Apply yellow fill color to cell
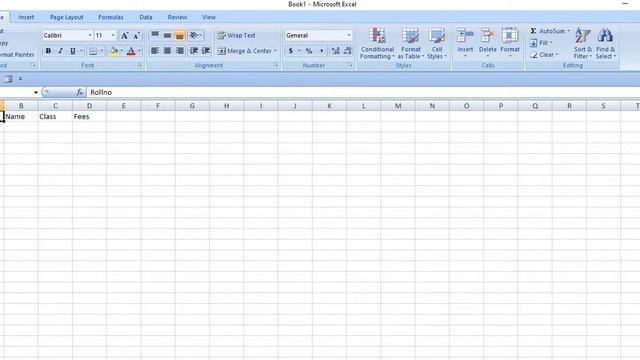Image resolution: width=640 pixels, height=360 pixels. [113, 51]
